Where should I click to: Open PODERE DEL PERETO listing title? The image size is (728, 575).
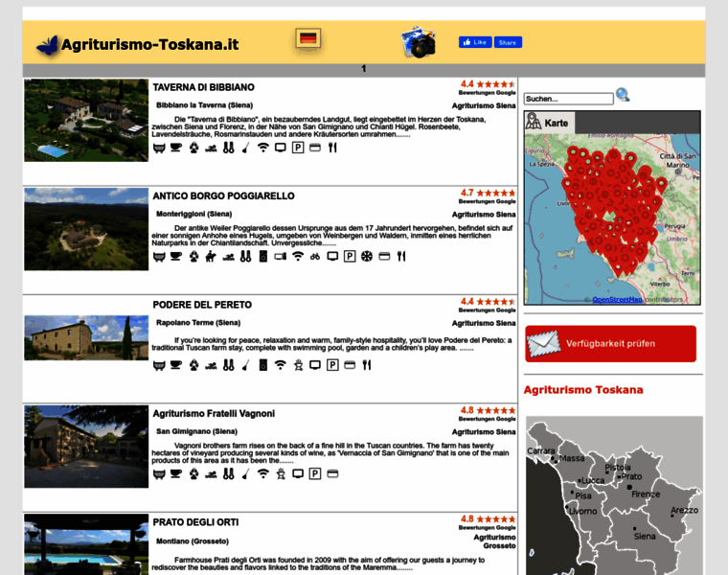pyautogui.click(x=202, y=305)
